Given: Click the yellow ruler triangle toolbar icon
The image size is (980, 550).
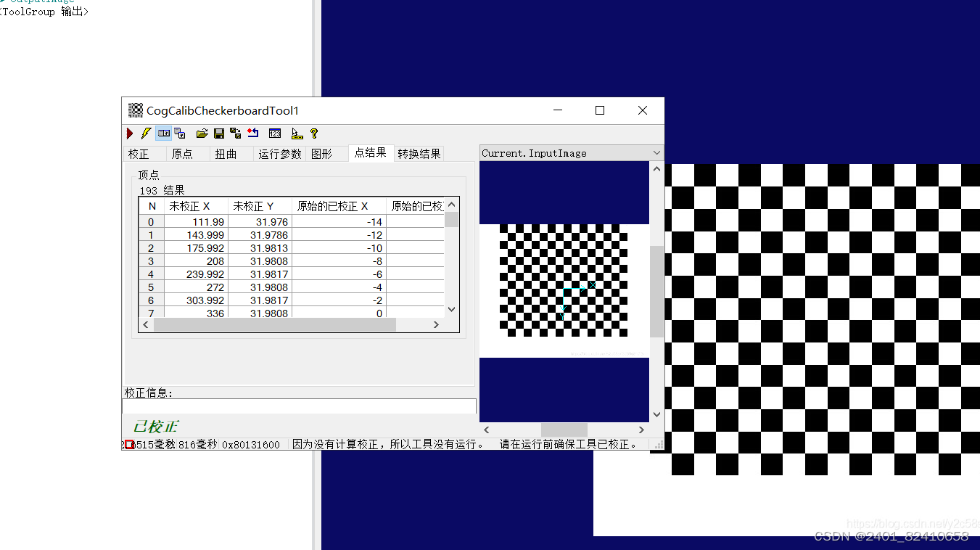Looking at the screenshot, I should [x=297, y=134].
